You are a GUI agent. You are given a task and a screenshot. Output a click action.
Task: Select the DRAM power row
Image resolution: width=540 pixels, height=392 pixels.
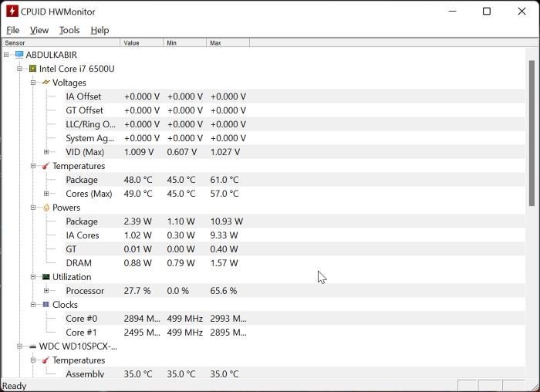(x=295, y=263)
